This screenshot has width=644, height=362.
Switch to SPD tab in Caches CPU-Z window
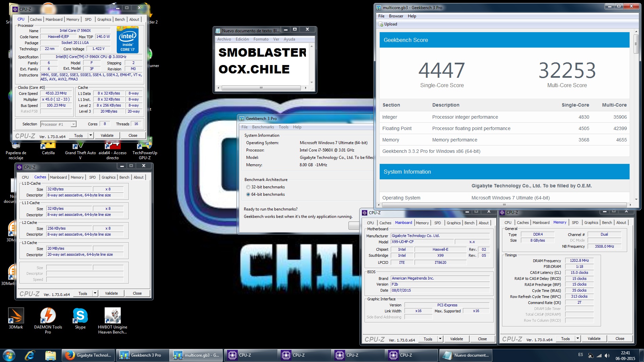[x=93, y=177]
